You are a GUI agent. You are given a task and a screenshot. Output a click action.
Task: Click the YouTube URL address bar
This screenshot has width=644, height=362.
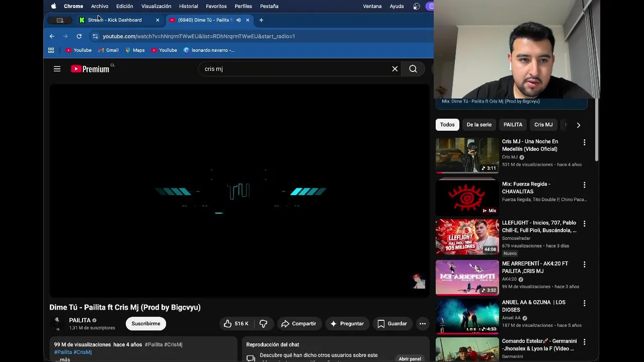click(199, 36)
